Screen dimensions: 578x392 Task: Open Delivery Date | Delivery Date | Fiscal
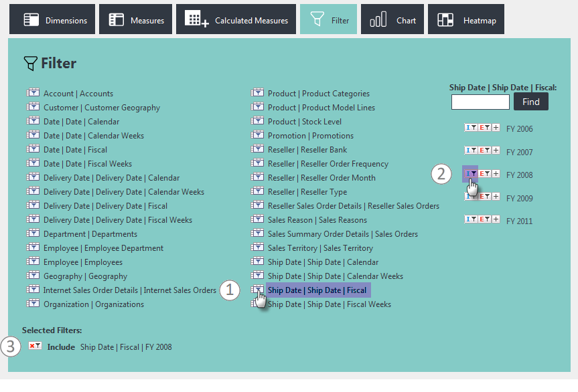105,206
